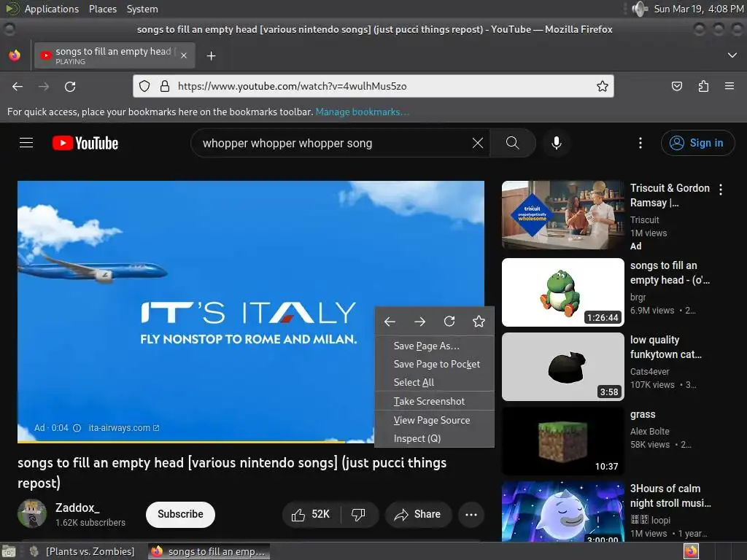Choose 'Take Screenshot' in the context menu
The image size is (747, 560).
click(x=435, y=401)
